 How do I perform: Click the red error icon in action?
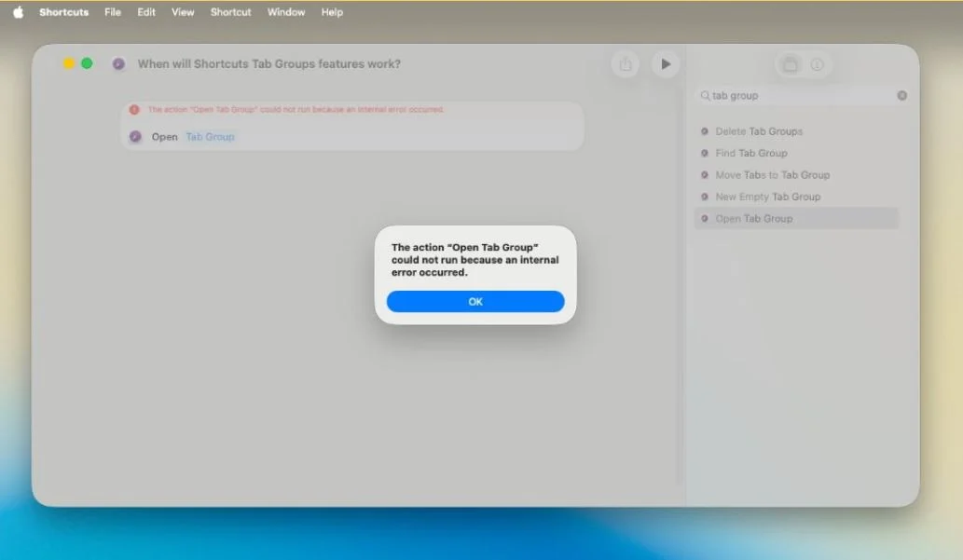tap(134, 109)
